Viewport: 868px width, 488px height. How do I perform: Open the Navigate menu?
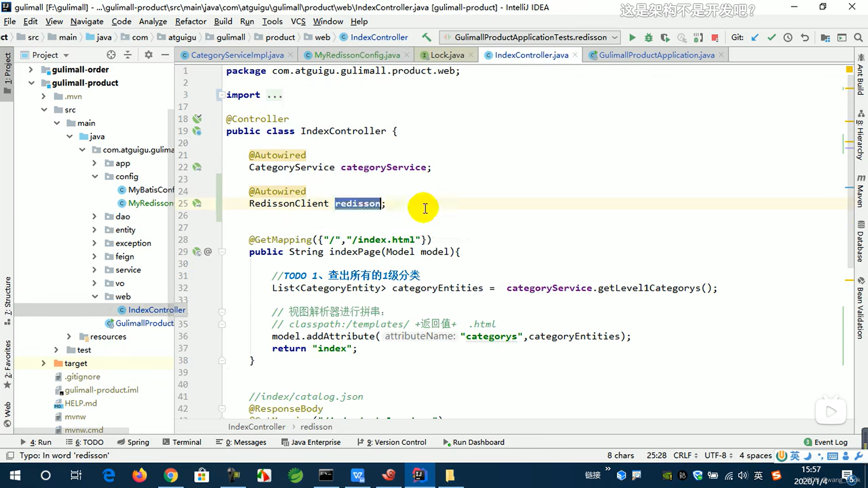(x=87, y=21)
